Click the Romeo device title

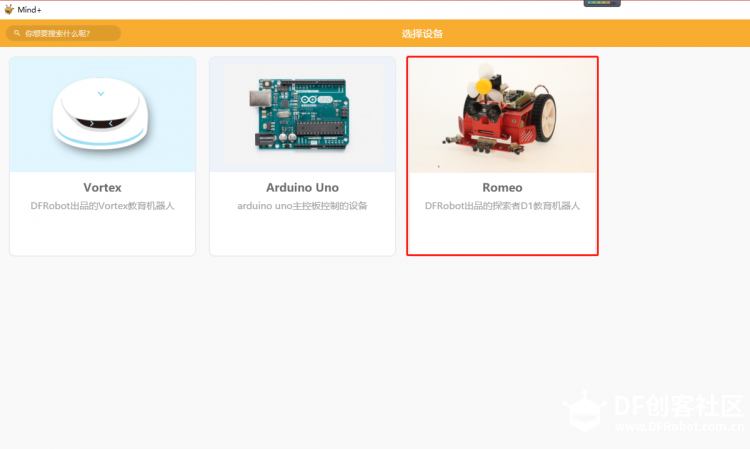click(x=502, y=187)
